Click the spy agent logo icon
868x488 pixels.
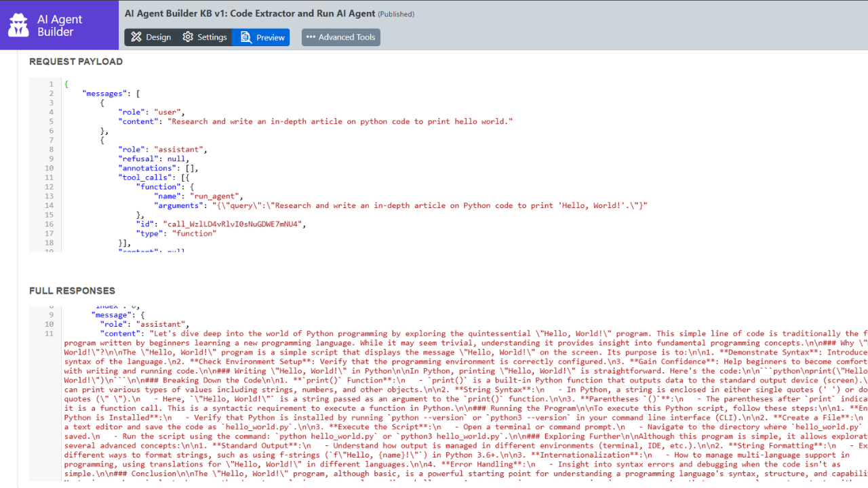tap(19, 25)
